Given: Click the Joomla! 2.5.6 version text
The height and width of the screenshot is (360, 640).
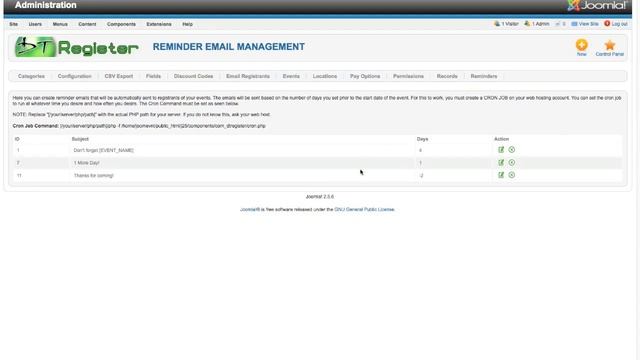Looking at the screenshot, I should 320,197.
